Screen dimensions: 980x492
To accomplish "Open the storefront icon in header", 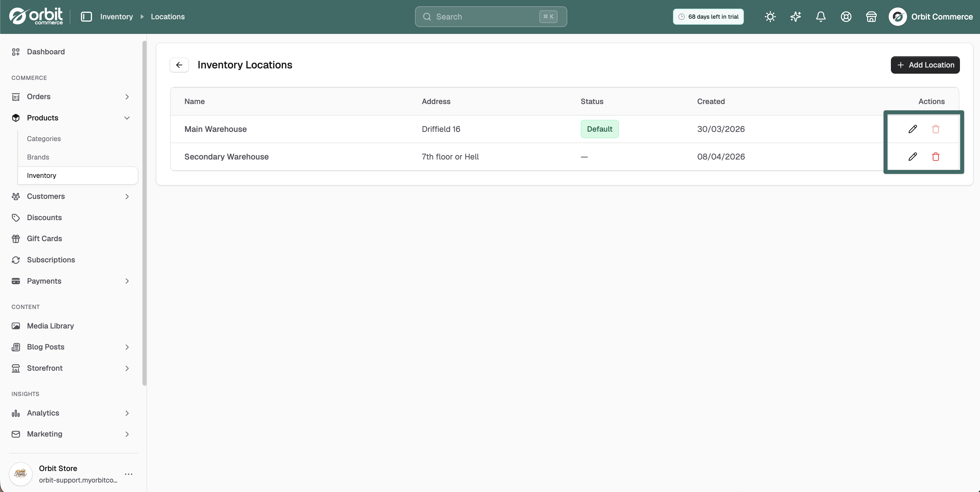I will click(x=871, y=17).
